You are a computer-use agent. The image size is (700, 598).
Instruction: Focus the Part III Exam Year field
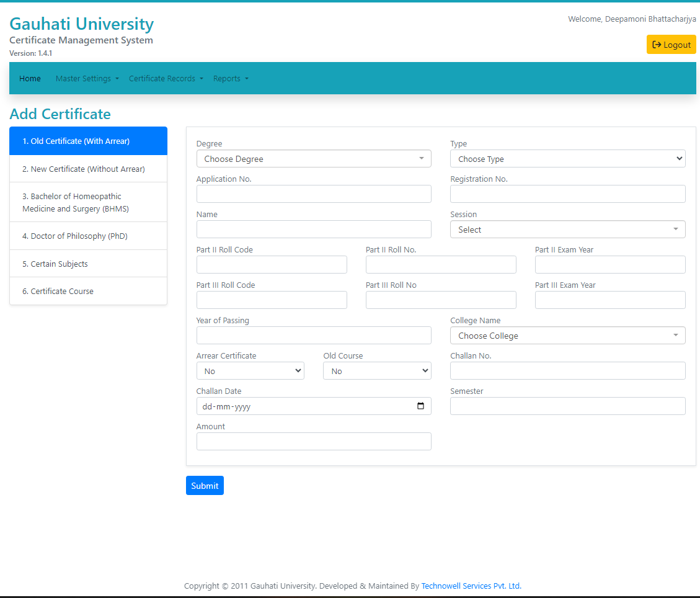(610, 300)
